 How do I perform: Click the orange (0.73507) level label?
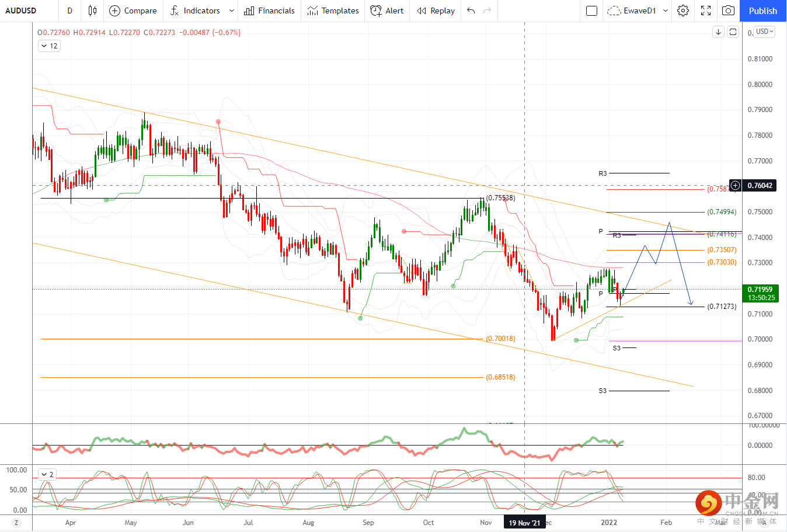pyautogui.click(x=722, y=250)
